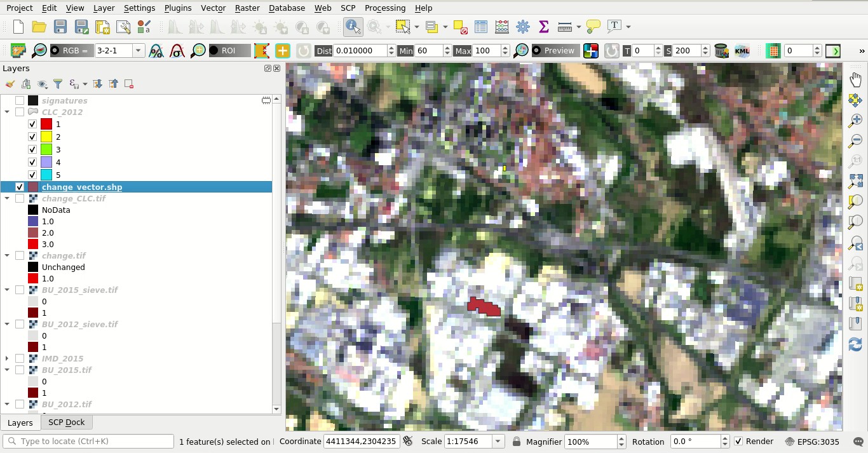Screen dimensions: 868x453
Task: Uncheck the change_vector.shp layer visibility
Action: tap(20, 187)
